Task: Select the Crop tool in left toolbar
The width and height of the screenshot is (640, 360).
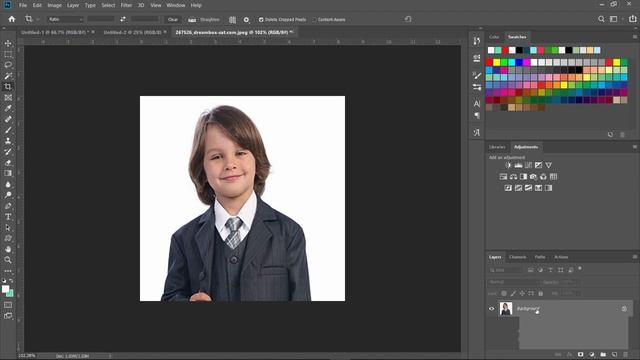Action: point(8,87)
